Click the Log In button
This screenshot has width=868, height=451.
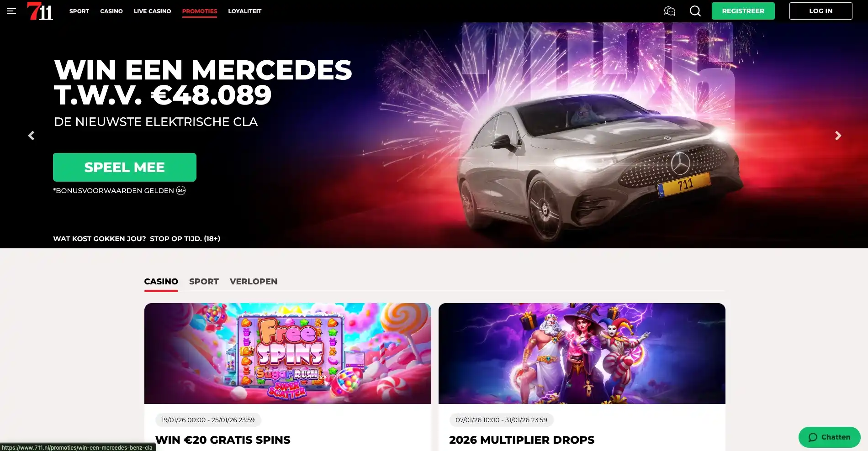click(820, 11)
